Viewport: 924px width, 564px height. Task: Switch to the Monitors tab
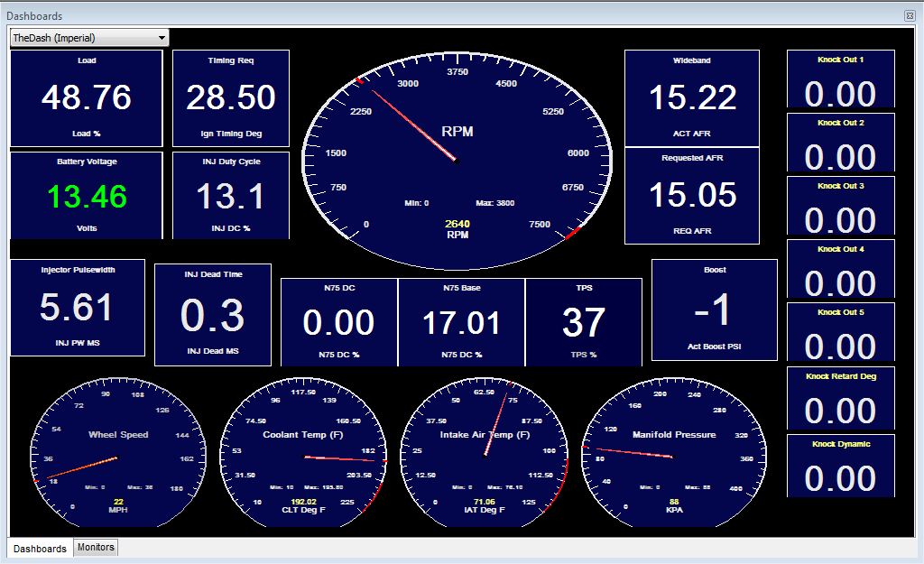coord(96,547)
